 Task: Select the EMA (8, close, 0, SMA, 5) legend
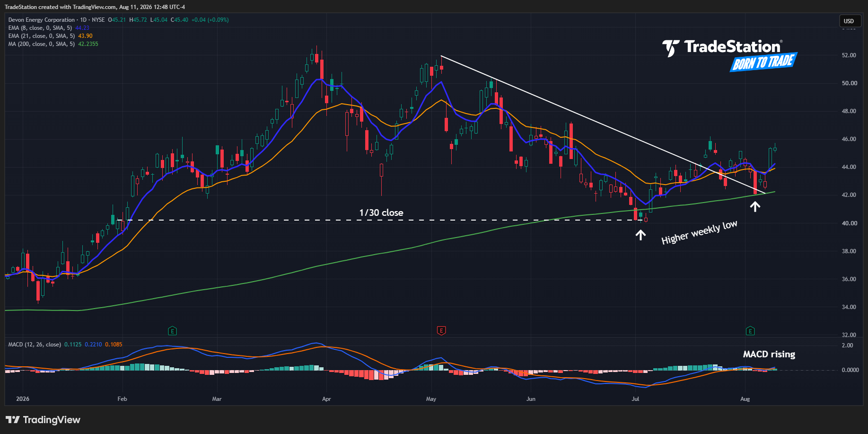[41, 28]
